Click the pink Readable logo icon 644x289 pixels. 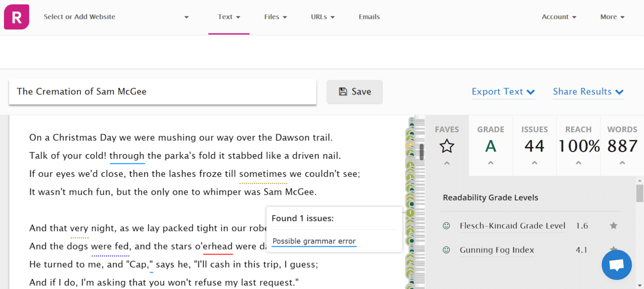[17, 17]
